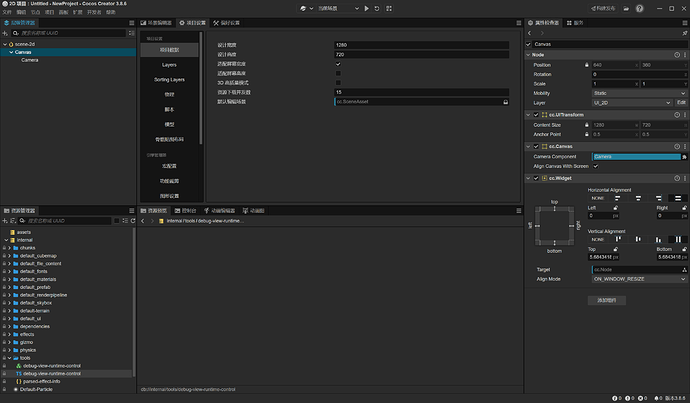690x403 pixels.
Task: Click the Content Size lock icon
Action: pos(587,125)
